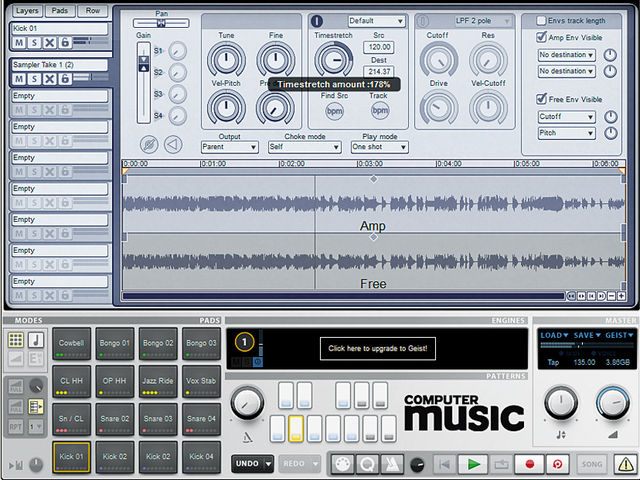This screenshot has width=640, height=480.
Task: Open the Output Parent dropdown
Action: 230,147
